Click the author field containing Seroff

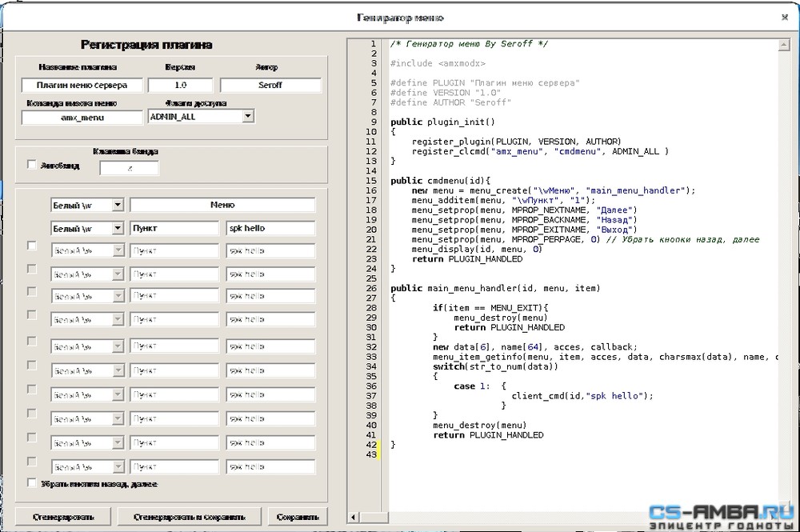(x=270, y=85)
